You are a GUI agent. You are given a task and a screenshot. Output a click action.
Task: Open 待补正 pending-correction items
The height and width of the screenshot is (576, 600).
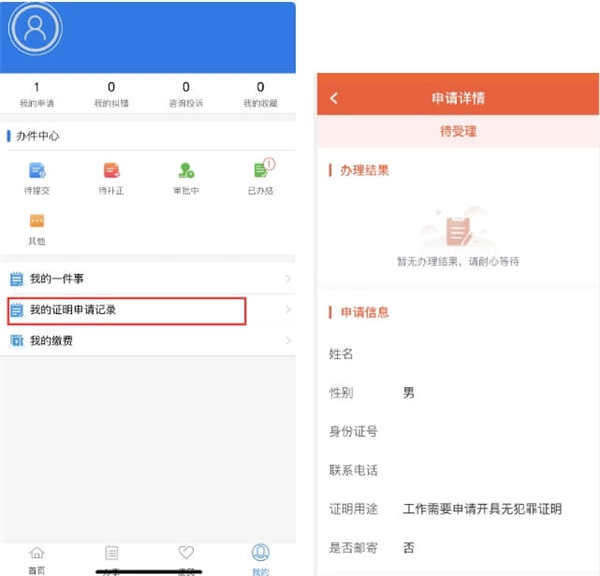point(111,179)
